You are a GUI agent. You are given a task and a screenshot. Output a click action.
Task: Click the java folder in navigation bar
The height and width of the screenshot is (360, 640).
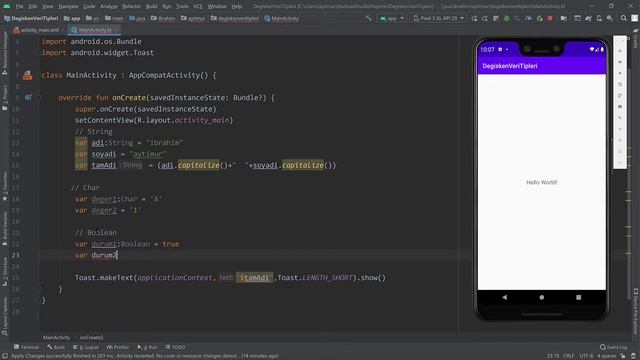[137, 18]
